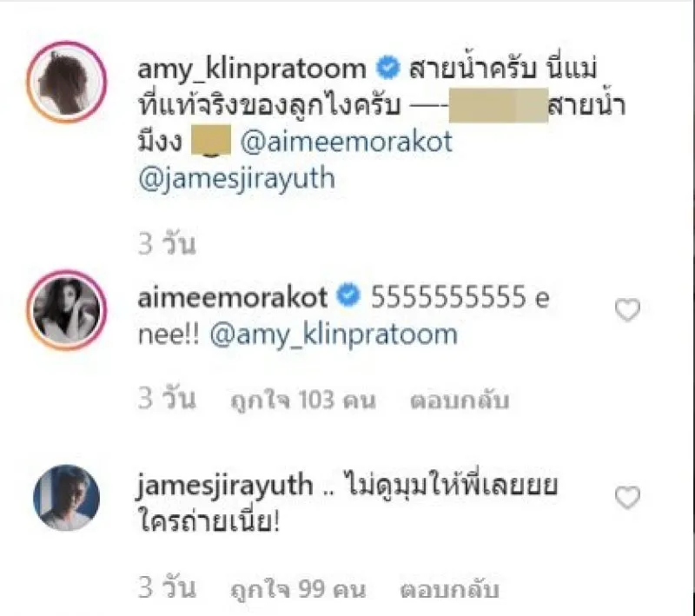Screen dimensions: 695x616
Task: Click the verified badge next to amy_klinpratoom
Action: [x=388, y=68]
